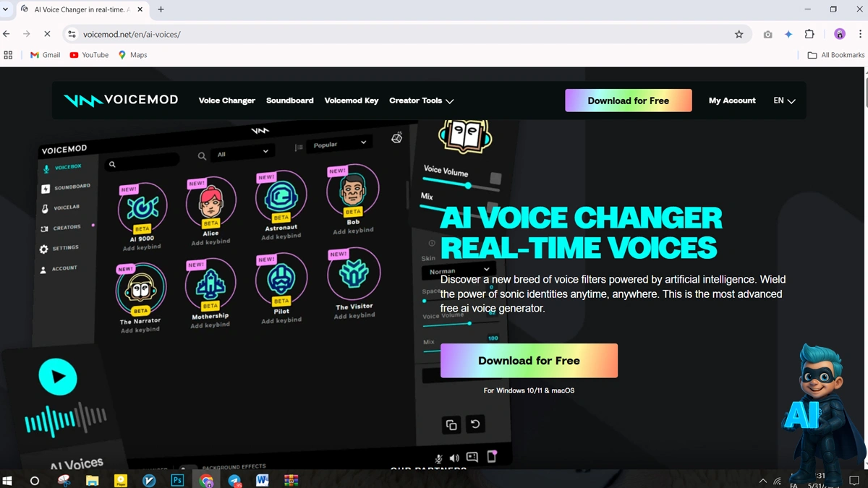
Task: Select The Narrator voice icon
Action: pyautogui.click(x=141, y=290)
